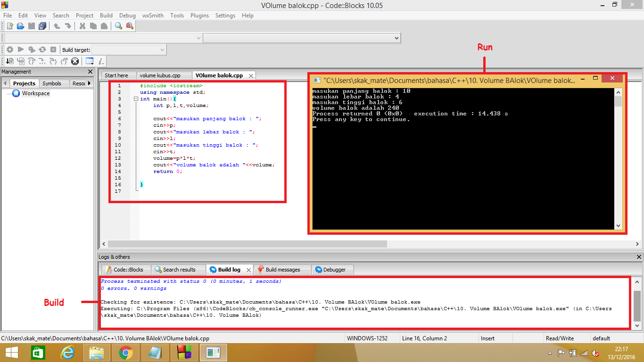Screen dimensions: 644x362
Task: Paste from clipboard via toolbar icon
Action: (104, 26)
